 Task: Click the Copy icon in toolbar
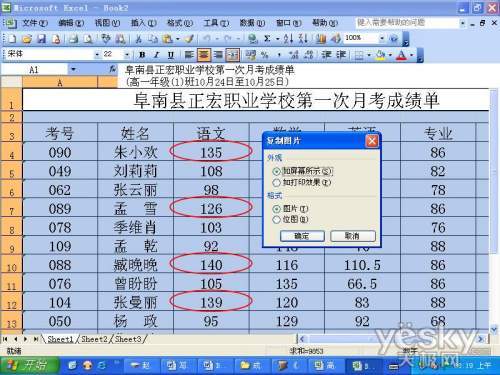153,39
